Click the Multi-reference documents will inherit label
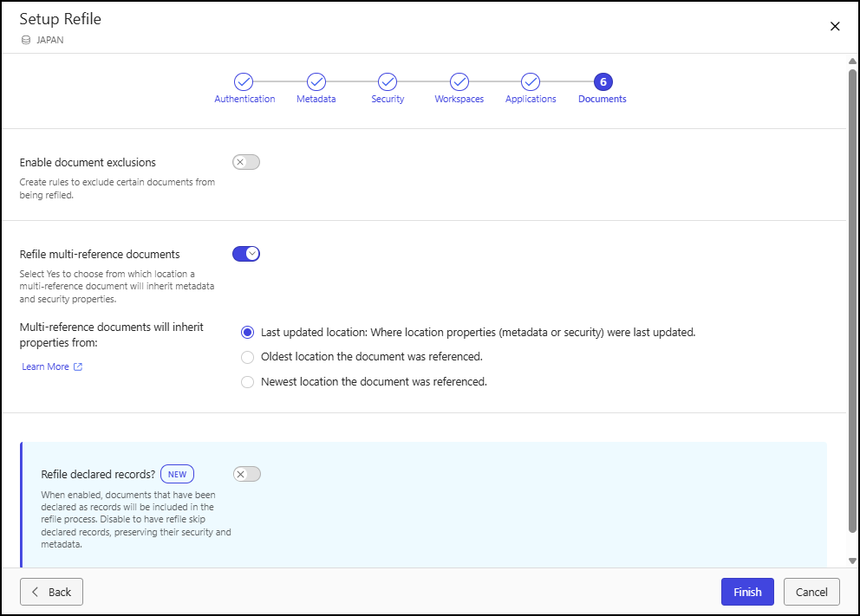The width and height of the screenshot is (860, 616). click(111, 334)
